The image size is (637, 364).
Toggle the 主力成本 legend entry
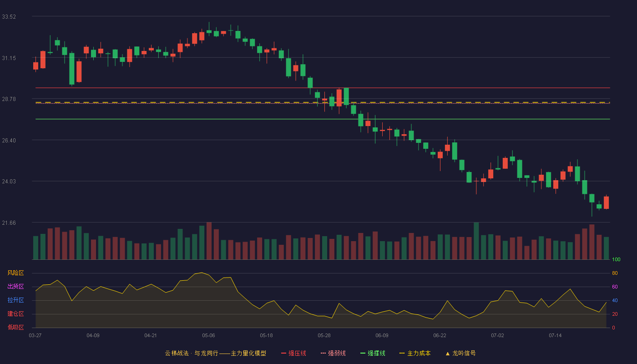[x=415, y=353]
